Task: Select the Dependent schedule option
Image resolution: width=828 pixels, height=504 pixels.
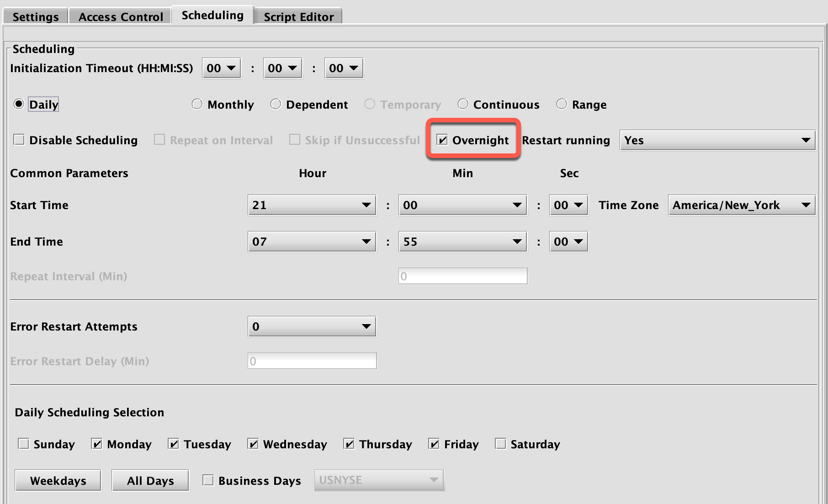Action: pyautogui.click(x=276, y=105)
